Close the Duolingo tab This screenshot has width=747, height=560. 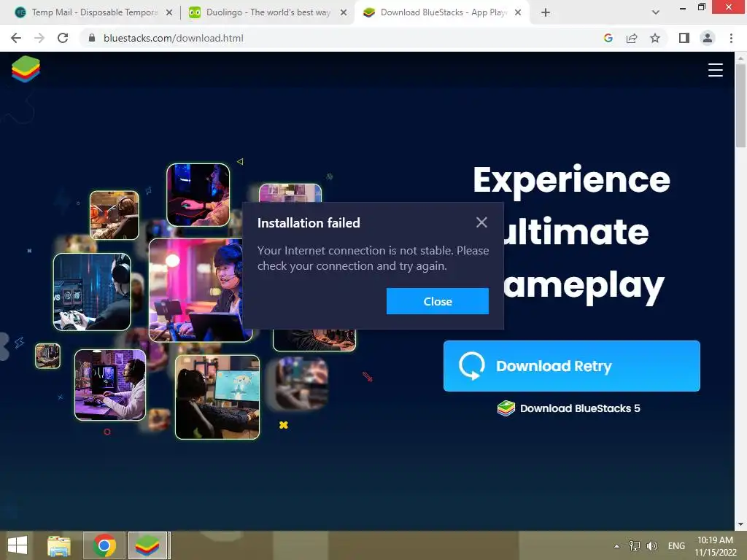pyautogui.click(x=344, y=13)
